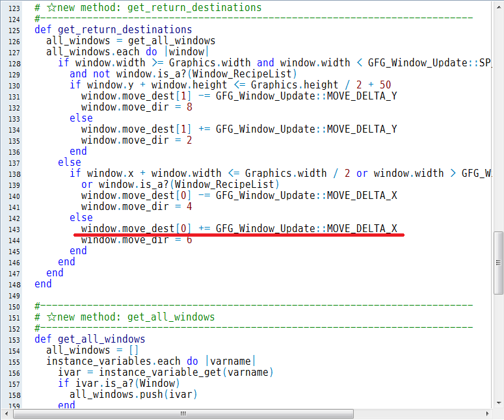This screenshot has width=504, height=420.
Task: Place cursor on 'def get_return_destinations'
Action: [113, 29]
